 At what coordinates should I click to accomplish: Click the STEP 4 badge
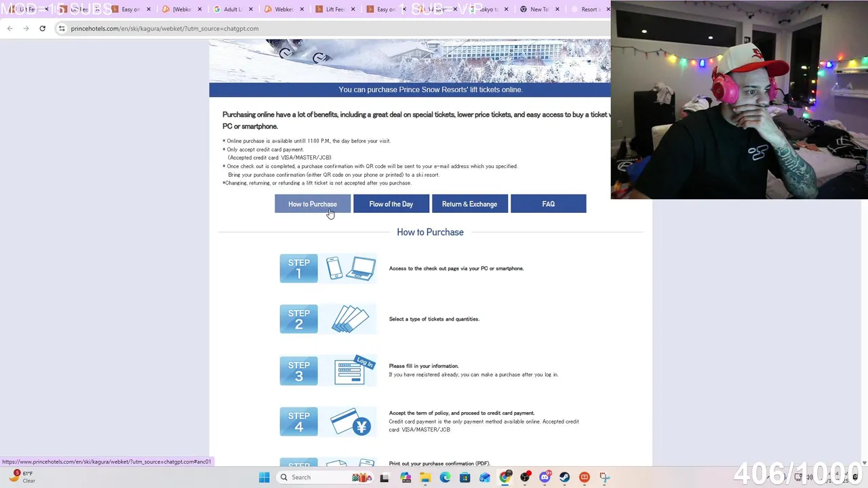pos(298,422)
